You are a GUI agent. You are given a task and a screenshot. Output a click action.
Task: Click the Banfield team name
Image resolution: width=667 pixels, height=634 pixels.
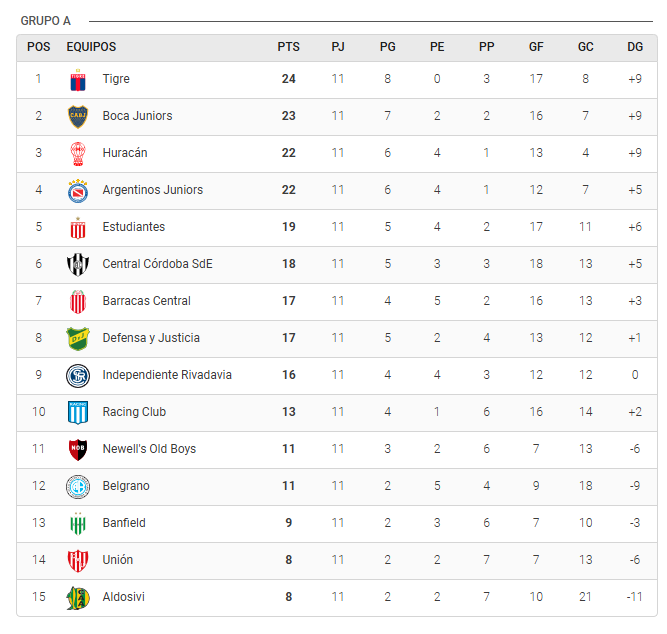pyautogui.click(x=124, y=523)
